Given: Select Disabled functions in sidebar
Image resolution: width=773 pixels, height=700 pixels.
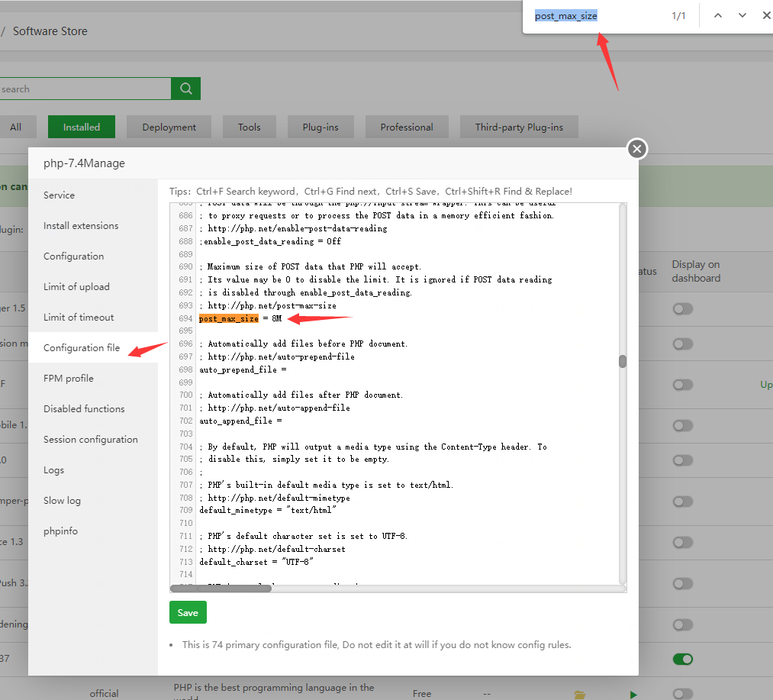Looking at the screenshot, I should click(x=84, y=409).
